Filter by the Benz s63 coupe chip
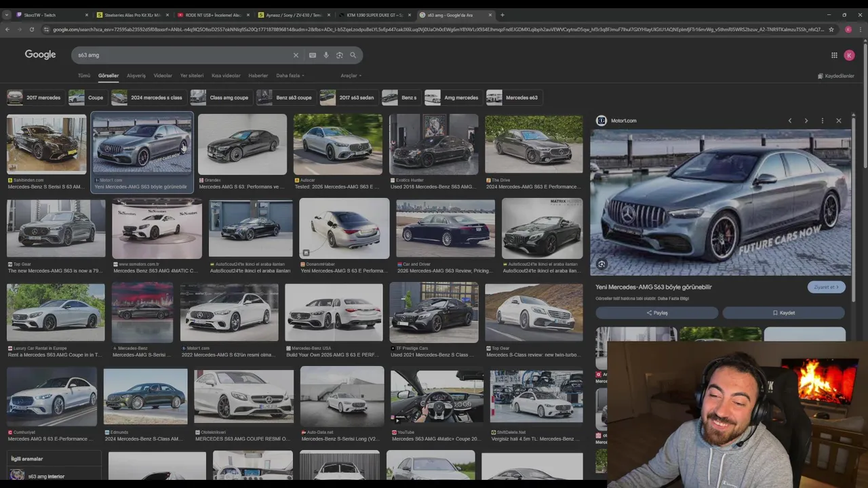Viewport: 868px width, 488px height. click(x=285, y=98)
